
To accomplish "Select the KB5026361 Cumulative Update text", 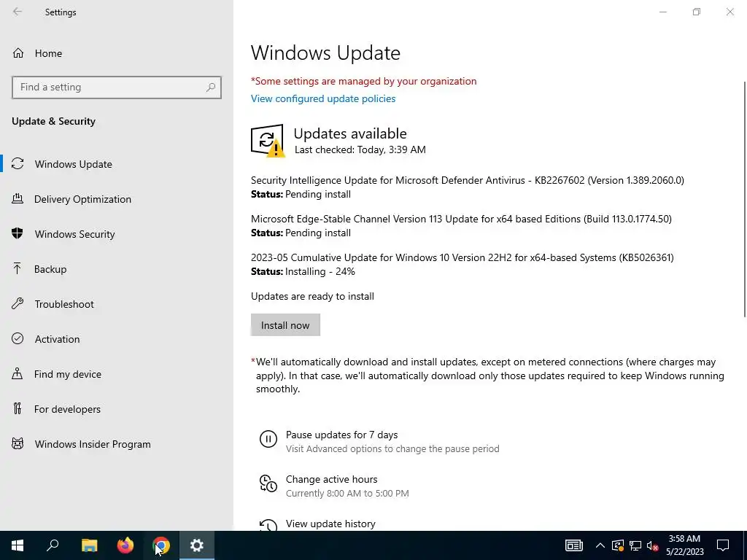I will coord(462,257).
